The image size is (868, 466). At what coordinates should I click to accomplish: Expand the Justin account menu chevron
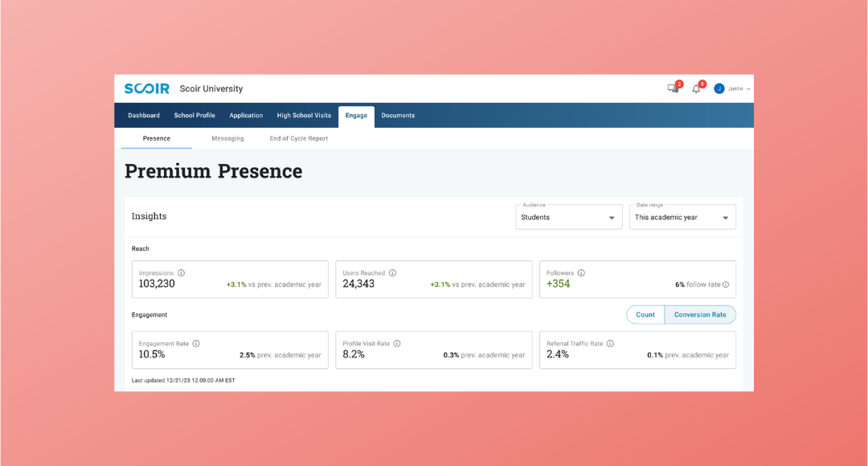click(747, 88)
